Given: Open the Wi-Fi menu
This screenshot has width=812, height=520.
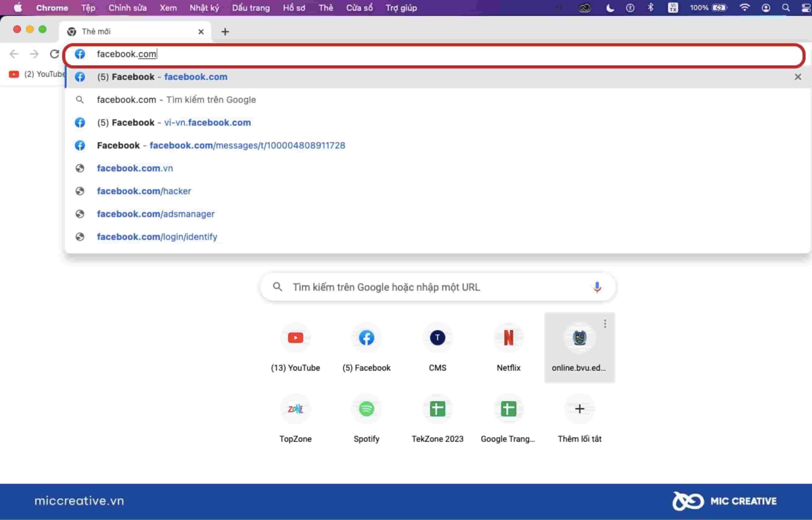Looking at the screenshot, I should [x=744, y=7].
